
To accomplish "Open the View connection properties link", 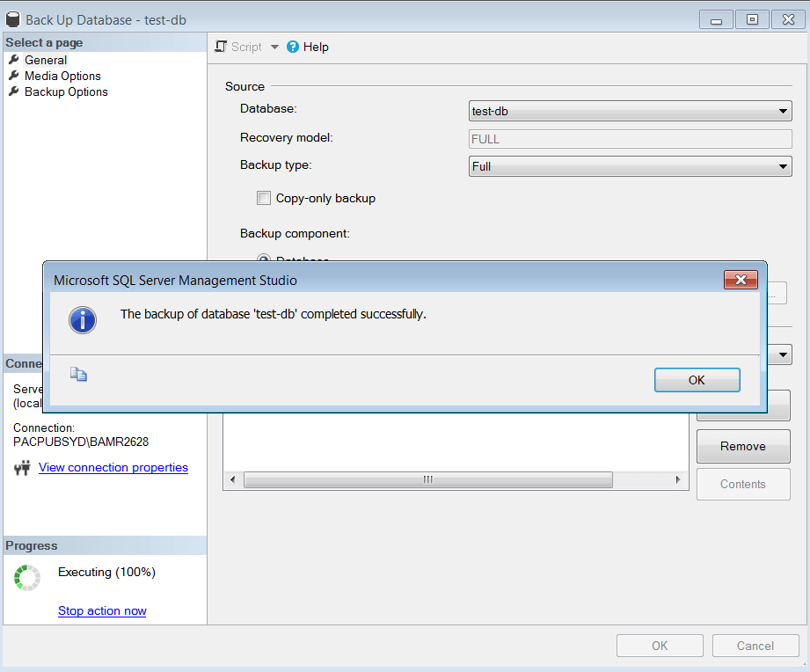I will (113, 468).
